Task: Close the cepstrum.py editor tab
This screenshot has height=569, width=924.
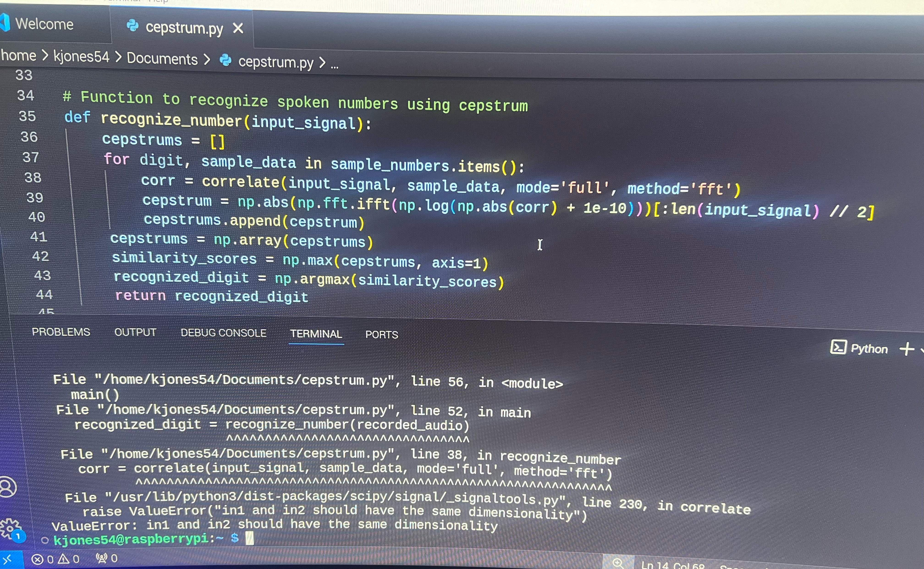Action: pyautogui.click(x=238, y=28)
